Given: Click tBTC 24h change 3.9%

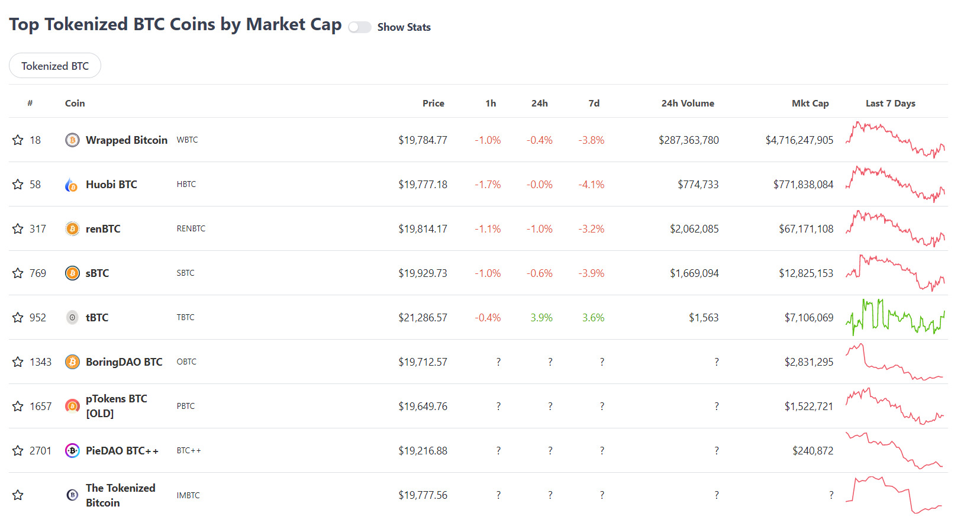Looking at the screenshot, I should pyautogui.click(x=541, y=318).
